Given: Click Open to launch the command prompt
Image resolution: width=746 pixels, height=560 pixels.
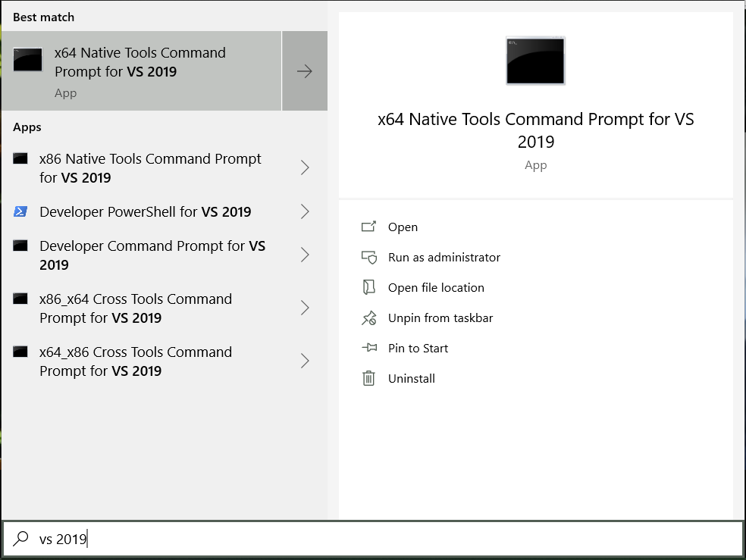Looking at the screenshot, I should pyautogui.click(x=403, y=227).
